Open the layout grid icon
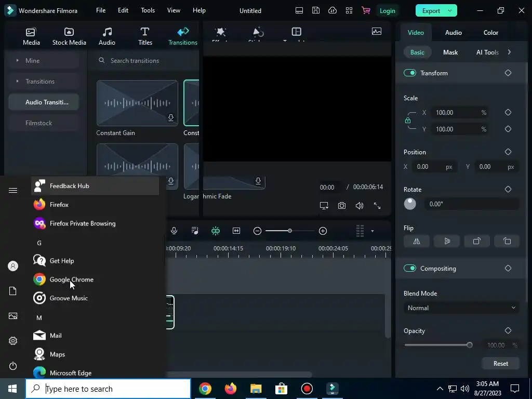The image size is (532, 399). click(x=349, y=10)
